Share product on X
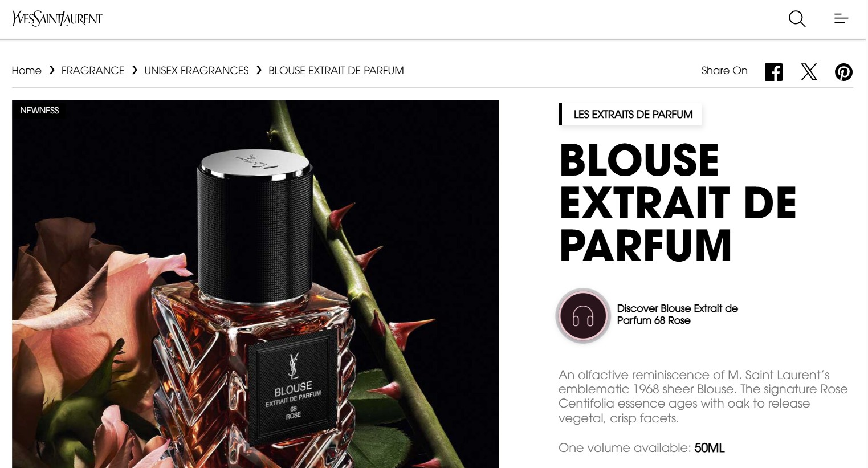The height and width of the screenshot is (468, 868). pos(809,72)
